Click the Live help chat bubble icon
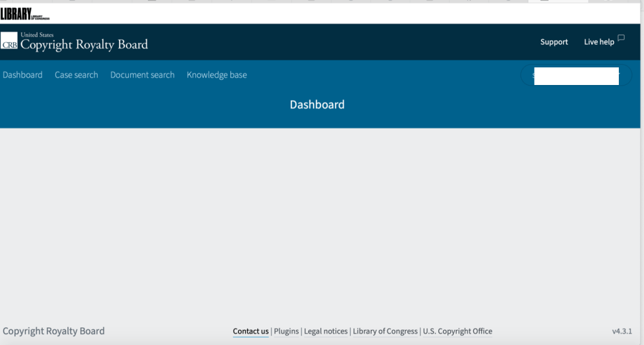Screen dimensions: 644x345 point(621,38)
